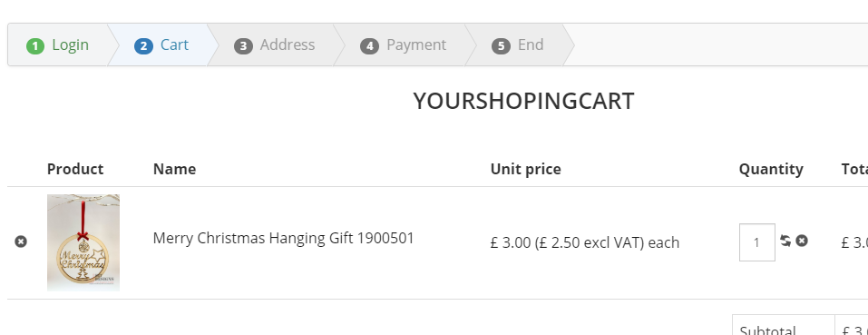The width and height of the screenshot is (868, 335).
Task: Return to the Login step text
Action: coord(71,44)
